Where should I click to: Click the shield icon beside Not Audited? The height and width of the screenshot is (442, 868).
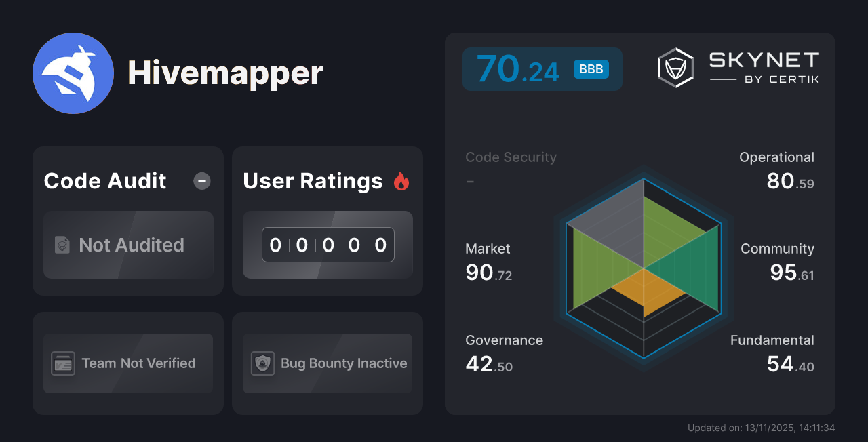62,245
